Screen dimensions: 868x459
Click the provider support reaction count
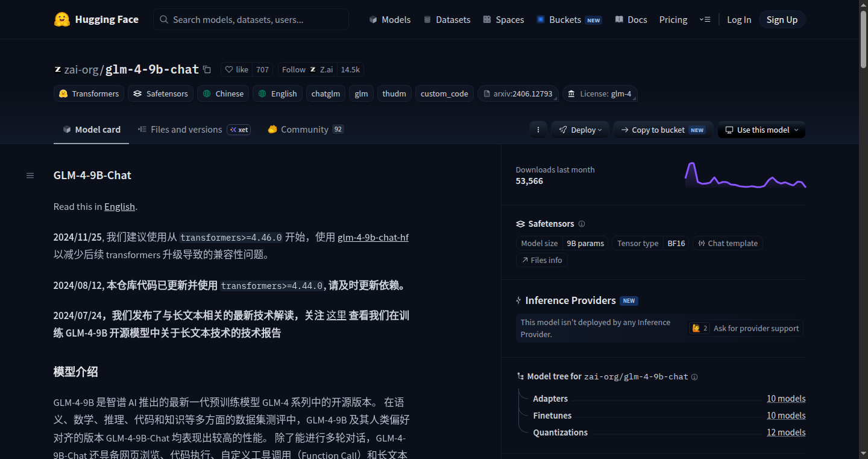(x=700, y=328)
